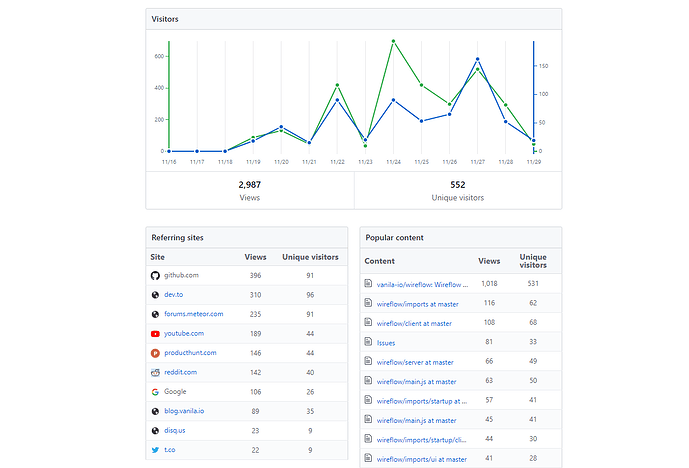Select the blue visitors peak point at 11/27
689x468 pixels.
tap(478, 59)
